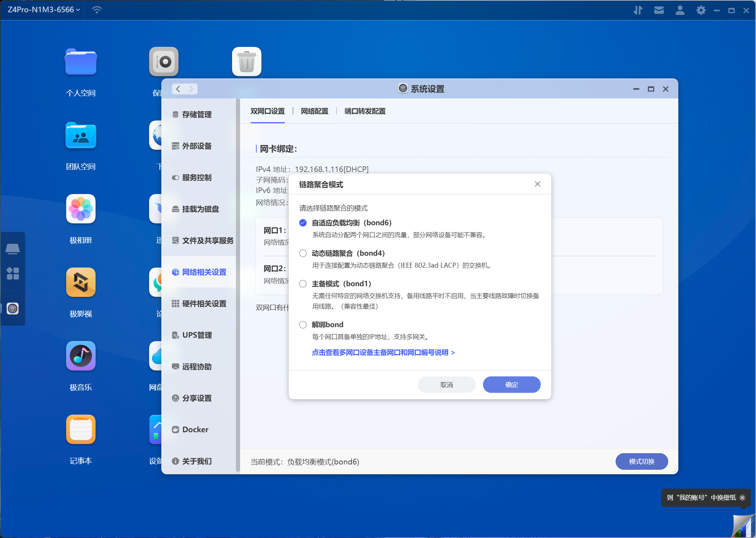This screenshot has width=756, height=538.
Task: Open the 极影视 video app icon
Action: [x=81, y=283]
